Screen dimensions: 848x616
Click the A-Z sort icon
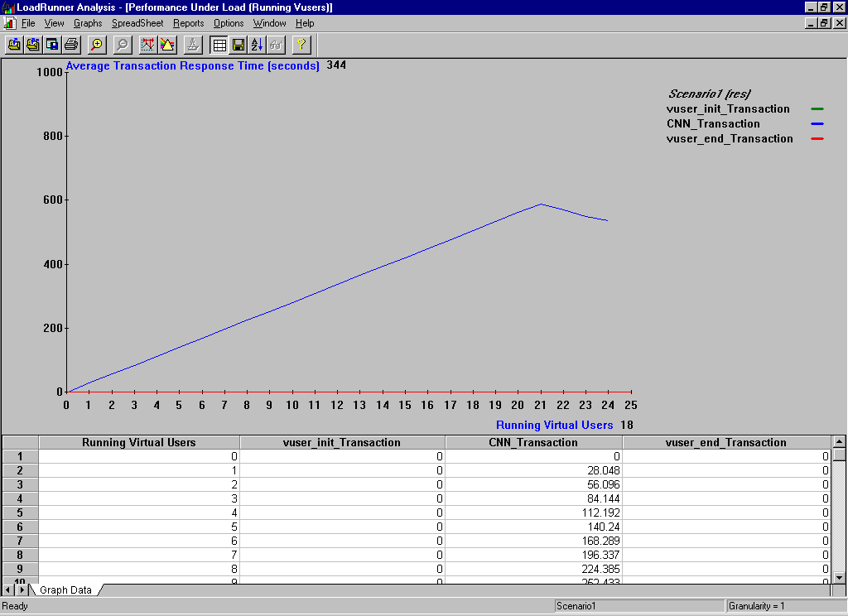[257, 45]
